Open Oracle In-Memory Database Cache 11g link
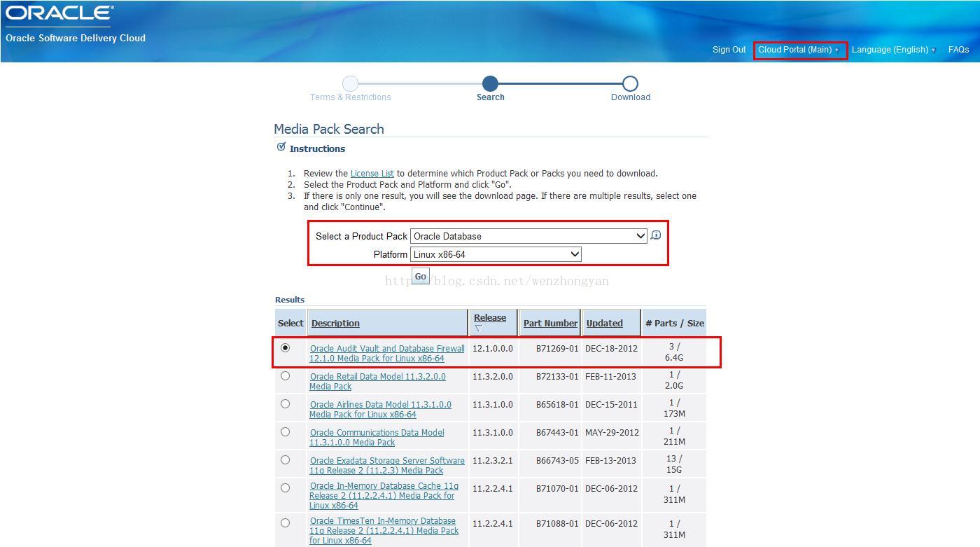Image resolution: width=980 pixels, height=547 pixels. click(384, 495)
